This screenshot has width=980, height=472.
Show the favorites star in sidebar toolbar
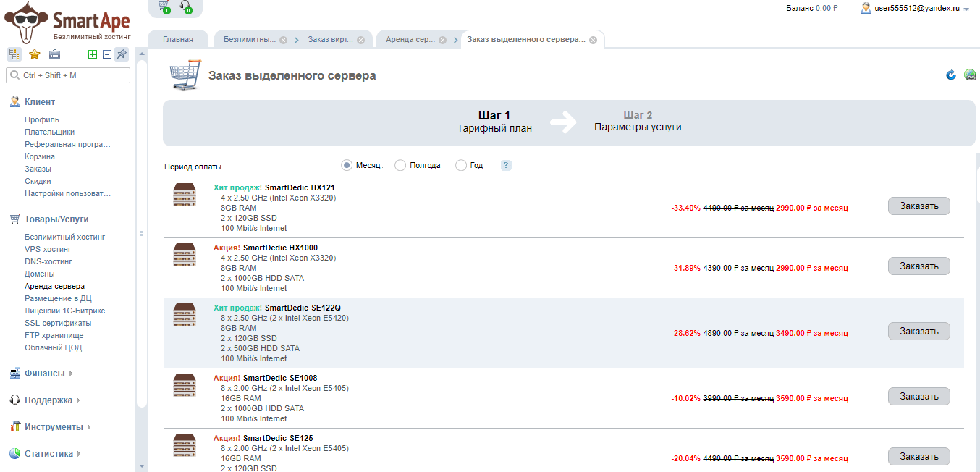[x=34, y=54]
